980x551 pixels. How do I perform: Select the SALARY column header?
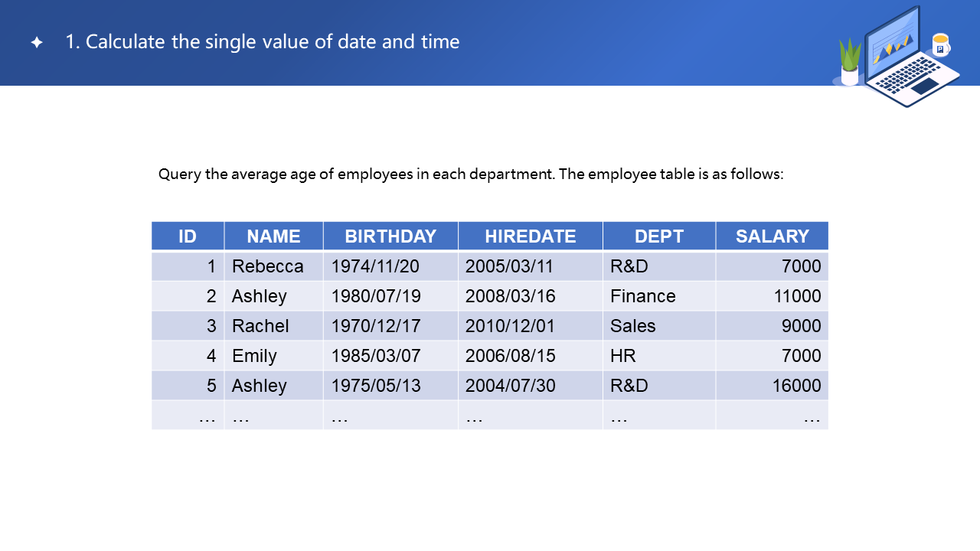coord(772,236)
